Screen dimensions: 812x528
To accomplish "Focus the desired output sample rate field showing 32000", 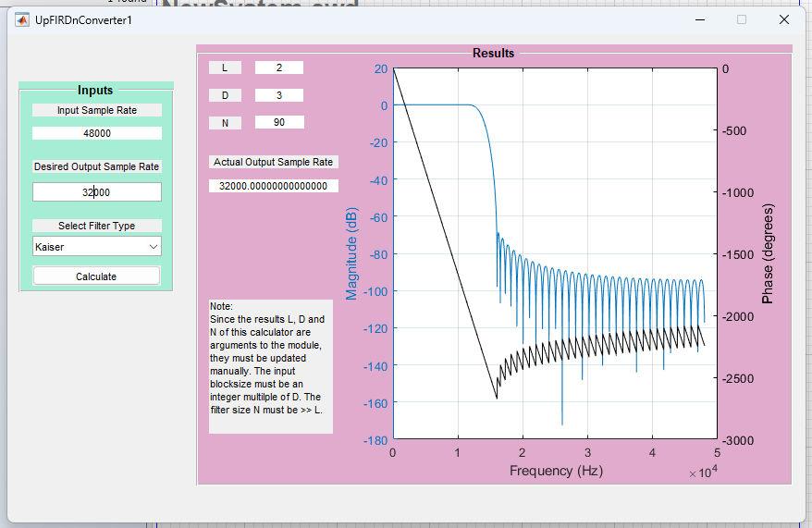I will 97,191.
